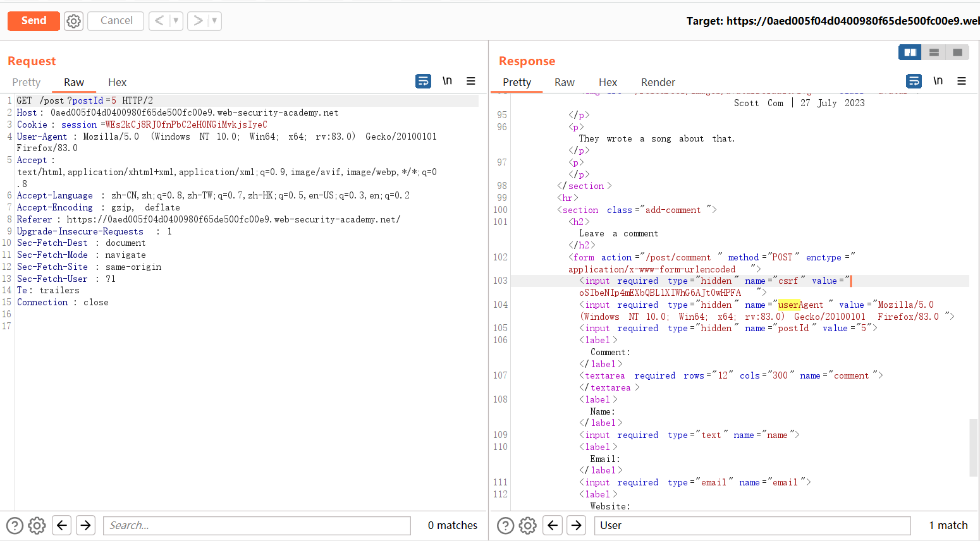Image resolution: width=980 pixels, height=541 pixels.
Task: Click the Sec-Fetch-Site header line
Action: pyautogui.click(x=89, y=267)
